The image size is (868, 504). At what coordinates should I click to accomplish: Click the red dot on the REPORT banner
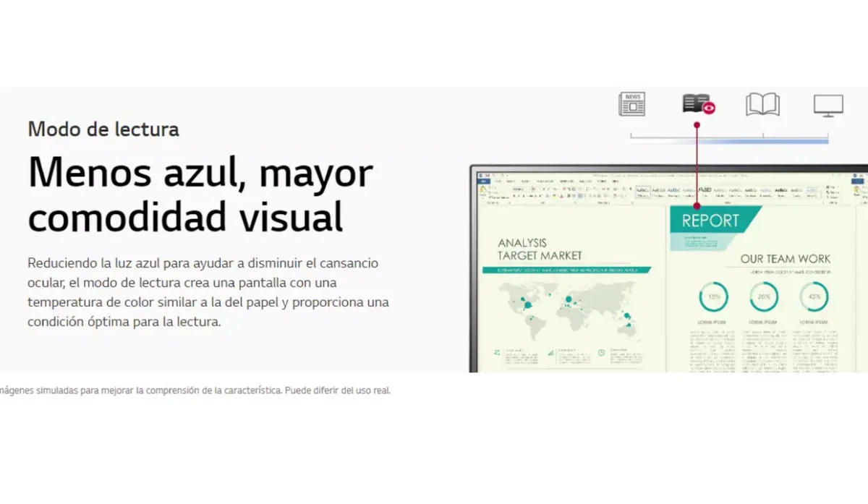pos(697,206)
